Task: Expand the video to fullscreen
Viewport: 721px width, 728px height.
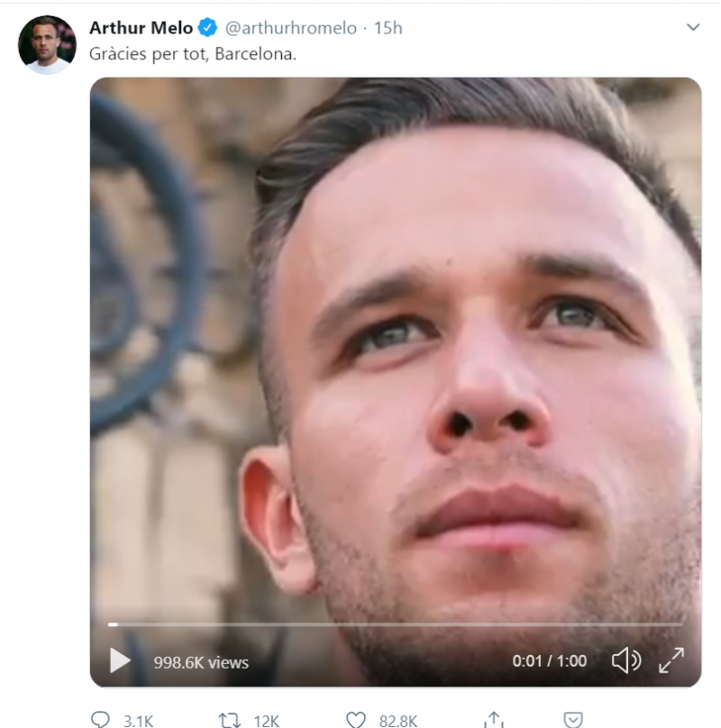Action: pos(671,661)
